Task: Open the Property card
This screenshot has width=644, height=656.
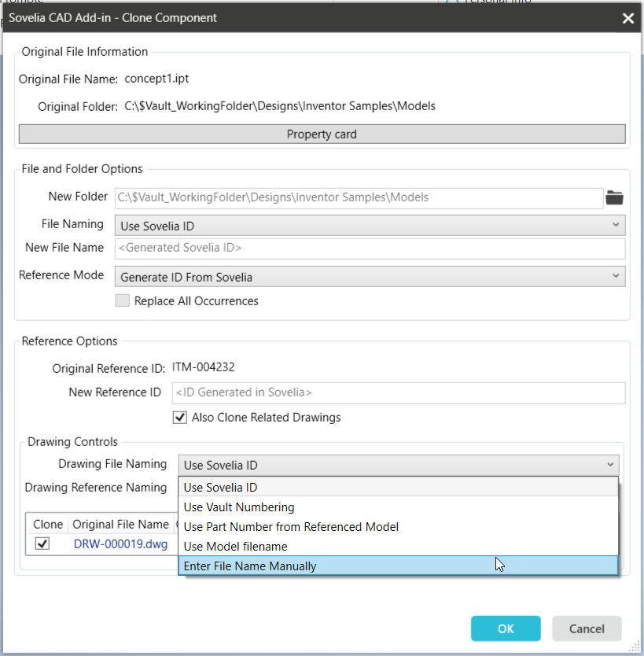Action: (x=322, y=135)
